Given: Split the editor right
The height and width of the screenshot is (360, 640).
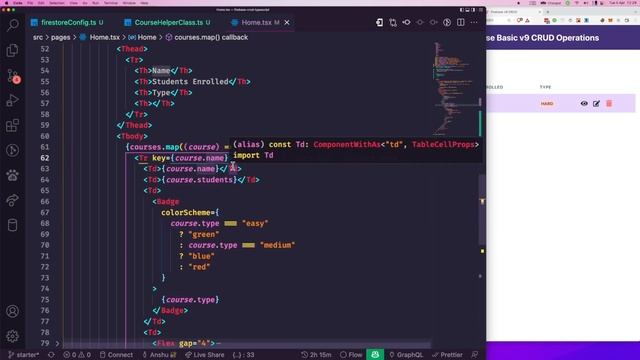Looking at the screenshot, I should 460,22.
